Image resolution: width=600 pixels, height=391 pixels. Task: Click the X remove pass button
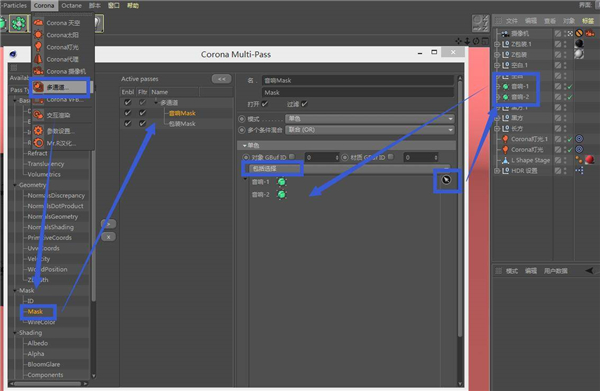(109, 237)
